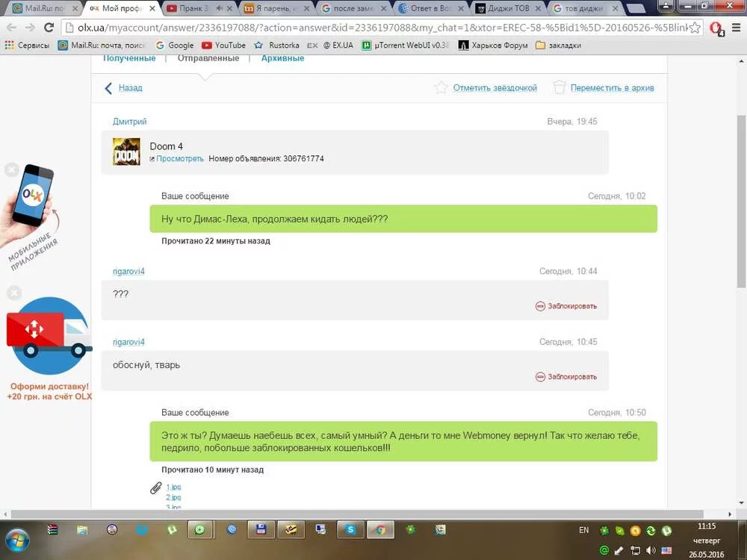Open the OLX mobile apps promo
This screenshot has width=747, height=560.
tap(32, 217)
